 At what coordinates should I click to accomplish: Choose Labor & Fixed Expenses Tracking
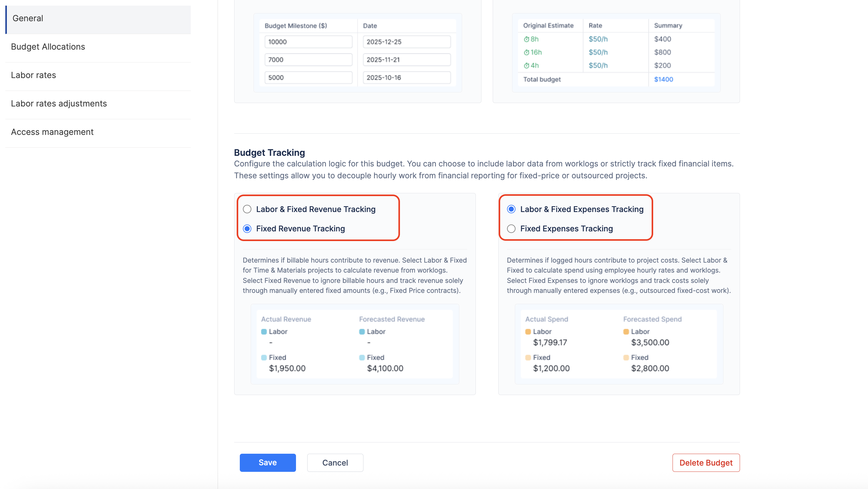pos(511,209)
